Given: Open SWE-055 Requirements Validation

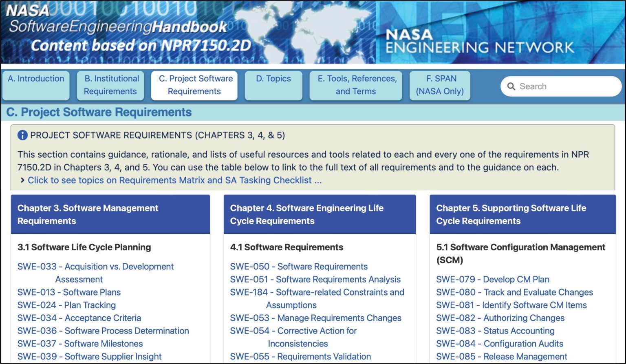Looking at the screenshot, I should click(301, 356).
